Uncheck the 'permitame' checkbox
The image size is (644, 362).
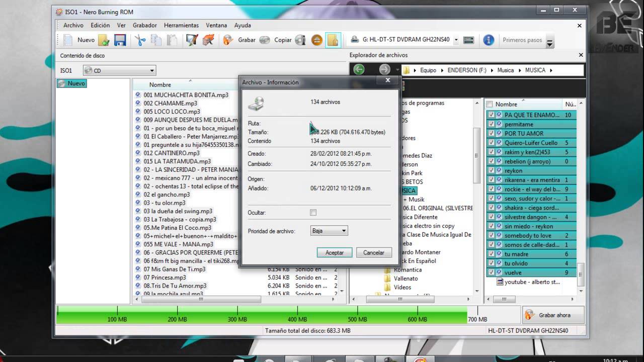click(491, 124)
